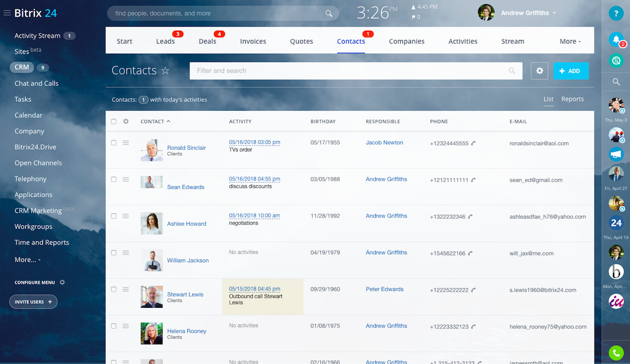Expand the More dropdown in CRM tabs
This screenshot has width=630, height=364.
tap(570, 41)
